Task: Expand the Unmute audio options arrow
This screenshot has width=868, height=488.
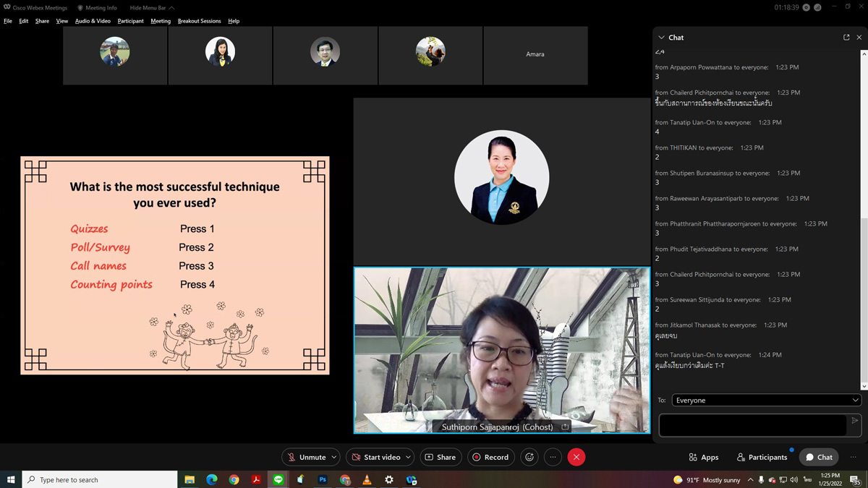Action: [x=333, y=457]
